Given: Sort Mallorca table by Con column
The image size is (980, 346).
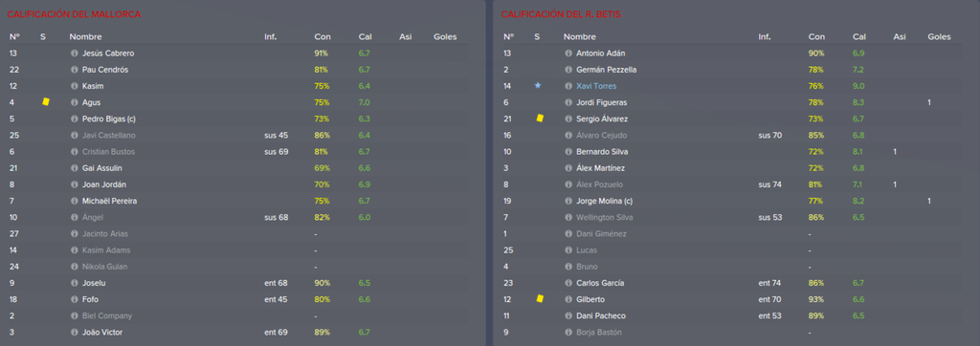Looking at the screenshot, I should 322,37.
